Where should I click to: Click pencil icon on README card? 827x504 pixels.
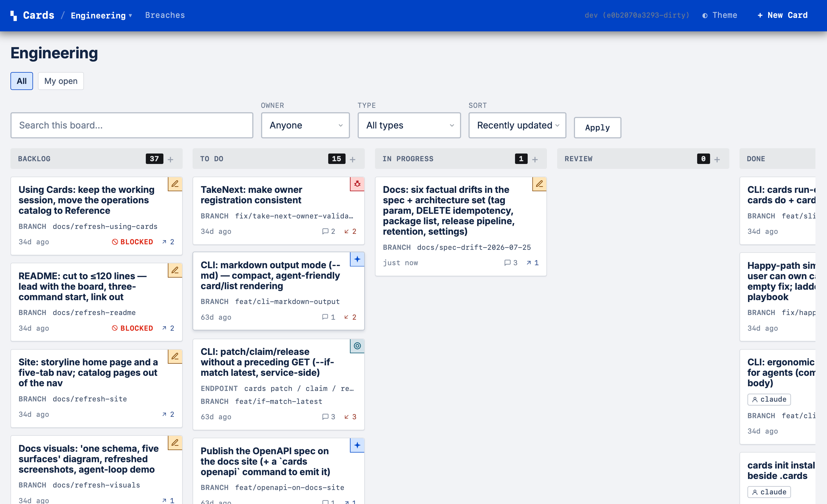pos(175,270)
